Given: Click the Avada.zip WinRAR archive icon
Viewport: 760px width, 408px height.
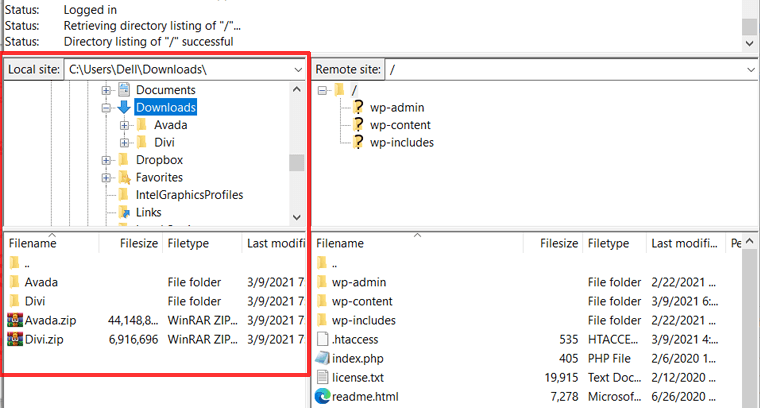Looking at the screenshot, I should [14, 320].
